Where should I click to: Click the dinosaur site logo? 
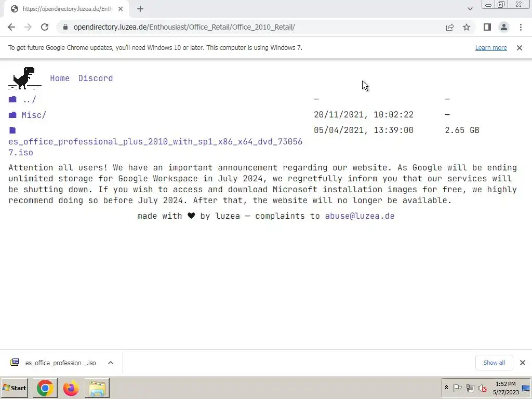point(24,78)
